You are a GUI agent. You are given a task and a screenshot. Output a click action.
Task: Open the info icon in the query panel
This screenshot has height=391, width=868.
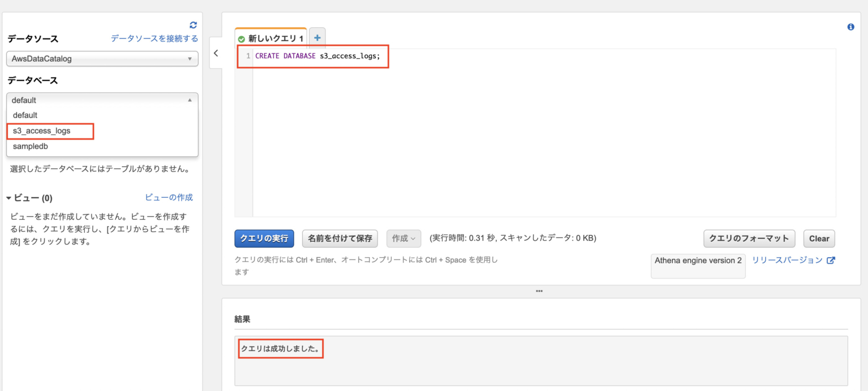coord(850,27)
